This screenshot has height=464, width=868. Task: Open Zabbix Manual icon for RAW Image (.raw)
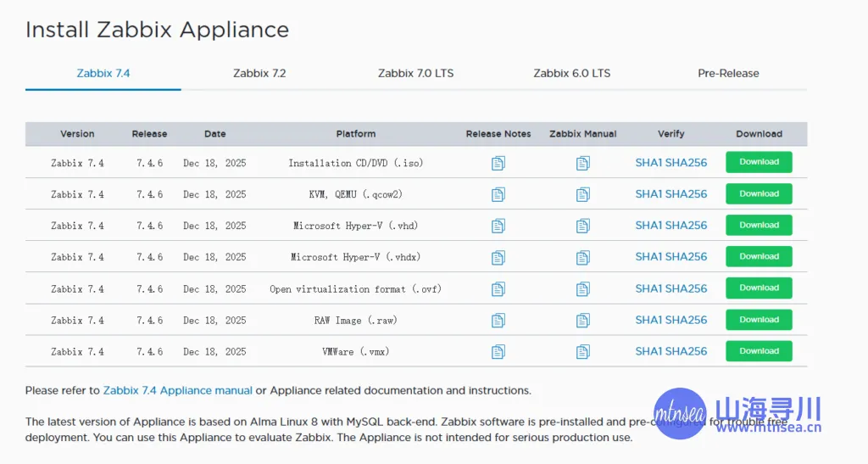pyautogui.click(x=583, y=321)
